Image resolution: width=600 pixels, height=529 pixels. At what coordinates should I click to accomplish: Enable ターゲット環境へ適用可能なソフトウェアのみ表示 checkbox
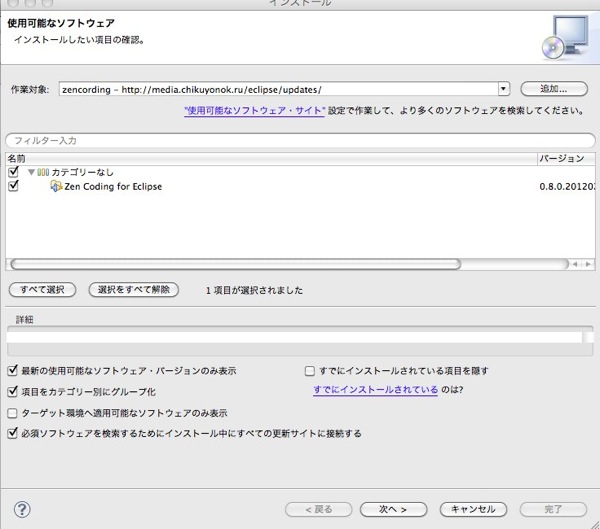tap(13, 413)
